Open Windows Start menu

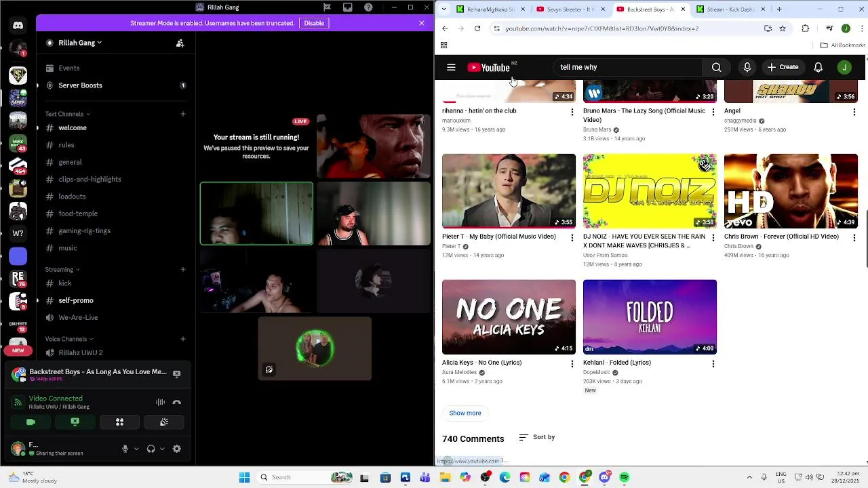pyautogui.click(x=244, y=477)
